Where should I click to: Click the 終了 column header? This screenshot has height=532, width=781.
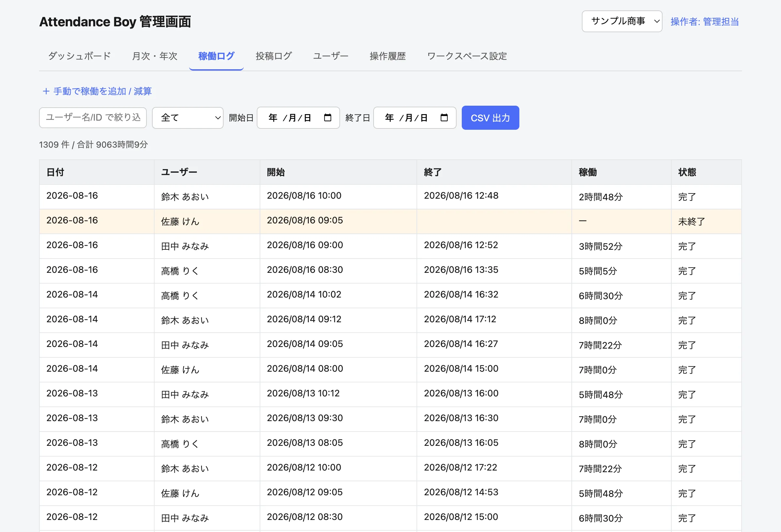[x=494, y=172]
